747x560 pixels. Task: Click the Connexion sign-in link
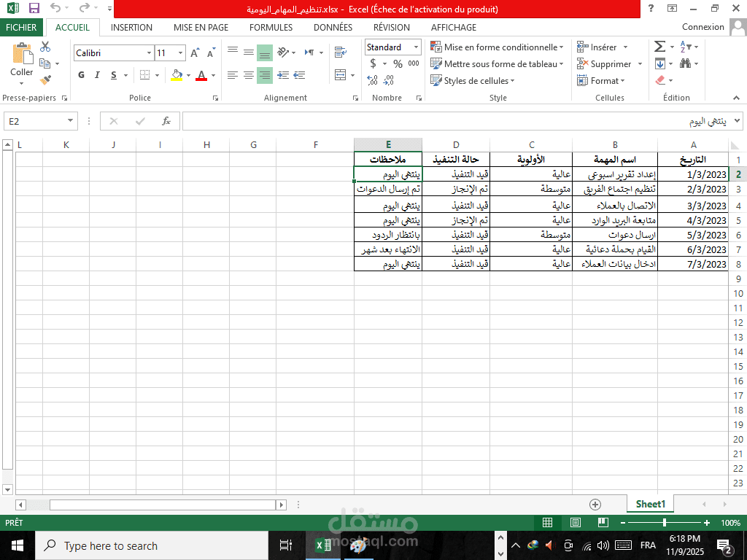(703, 27)
